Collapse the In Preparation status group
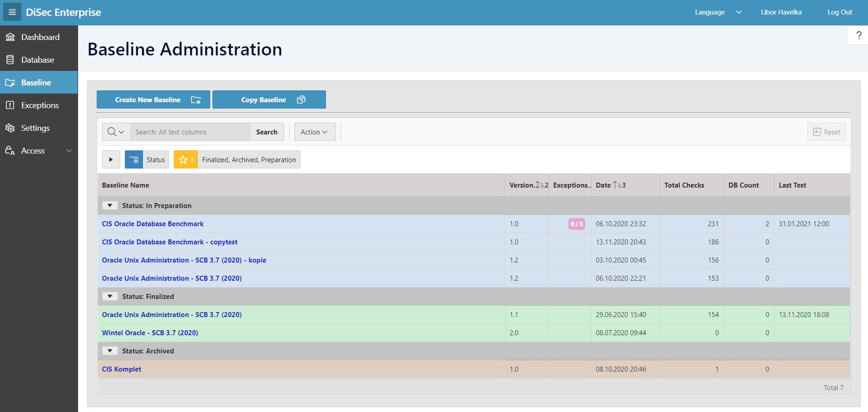The image size is (868, 412). (x=109, y=206)
